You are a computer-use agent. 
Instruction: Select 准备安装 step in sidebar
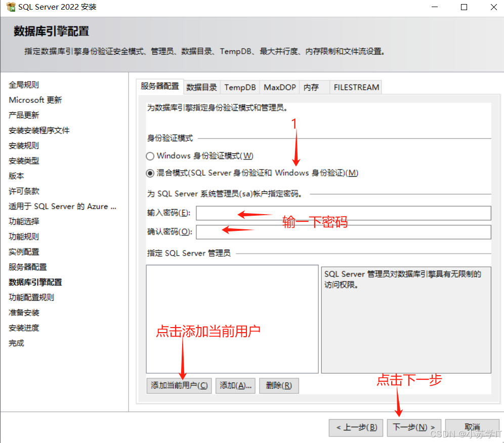[x=24, y=313]
